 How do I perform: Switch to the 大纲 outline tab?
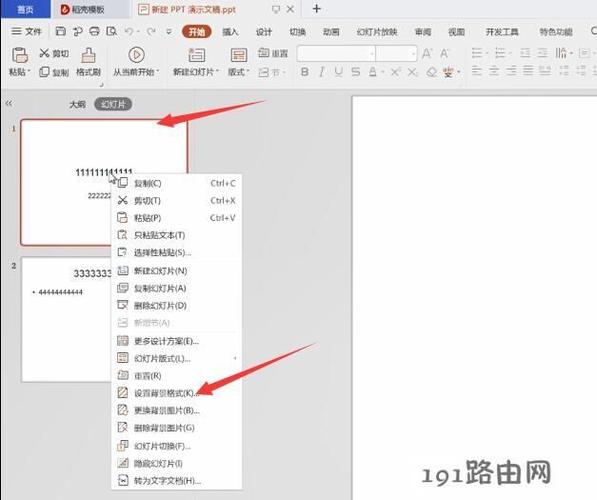point(77,104)
